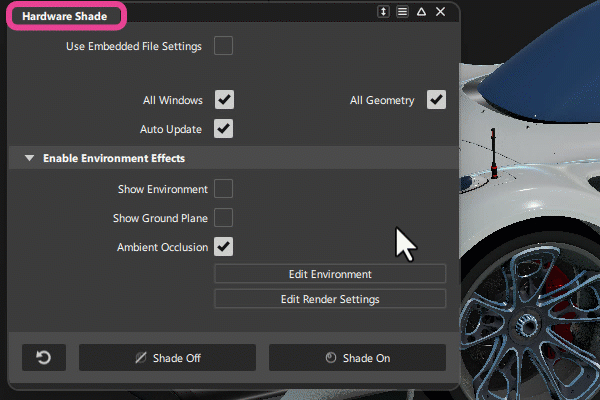Click the Auto Update label text
The width and height of the screenshot is (600, 400).
pos(171,129)
